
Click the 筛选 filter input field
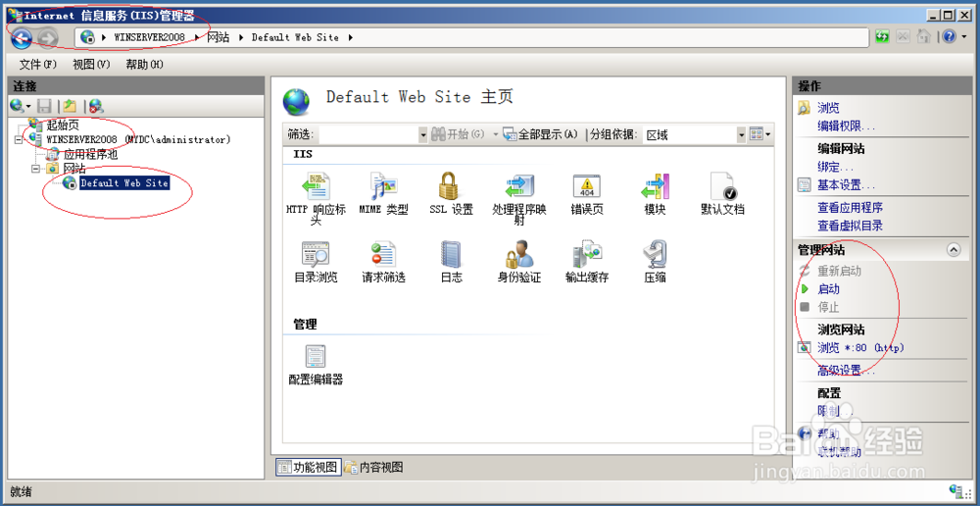(x=368, y=134)
